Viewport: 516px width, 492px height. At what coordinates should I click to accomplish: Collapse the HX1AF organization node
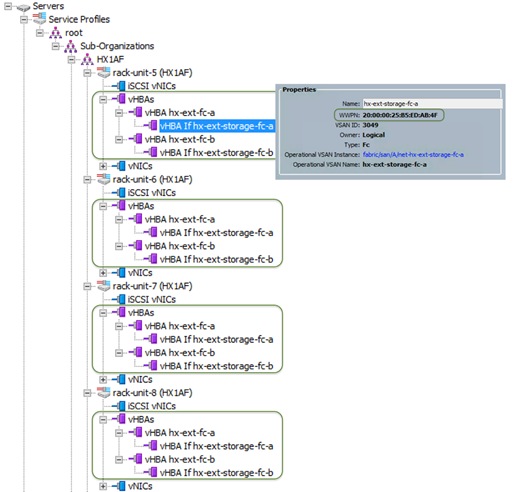point(71,59)
